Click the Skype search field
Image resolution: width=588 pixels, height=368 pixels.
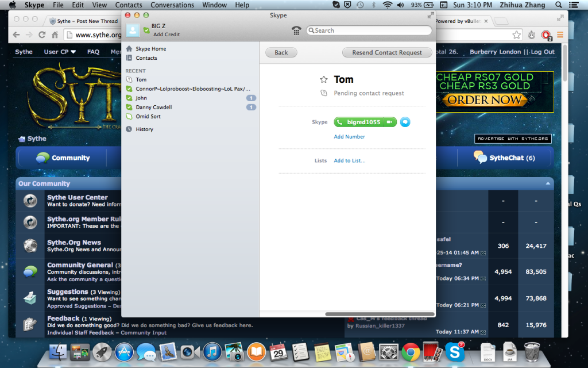click(369, 30)
